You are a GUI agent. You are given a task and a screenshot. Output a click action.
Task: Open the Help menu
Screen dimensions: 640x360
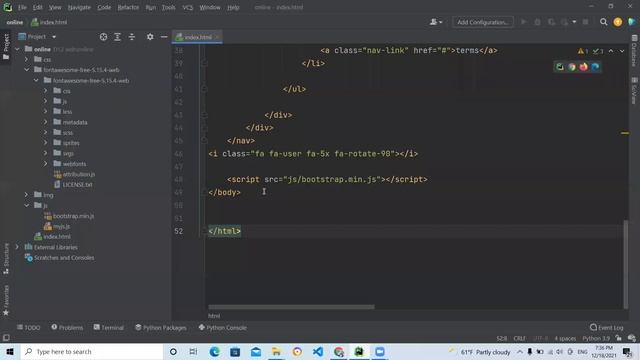pos(233,7)
